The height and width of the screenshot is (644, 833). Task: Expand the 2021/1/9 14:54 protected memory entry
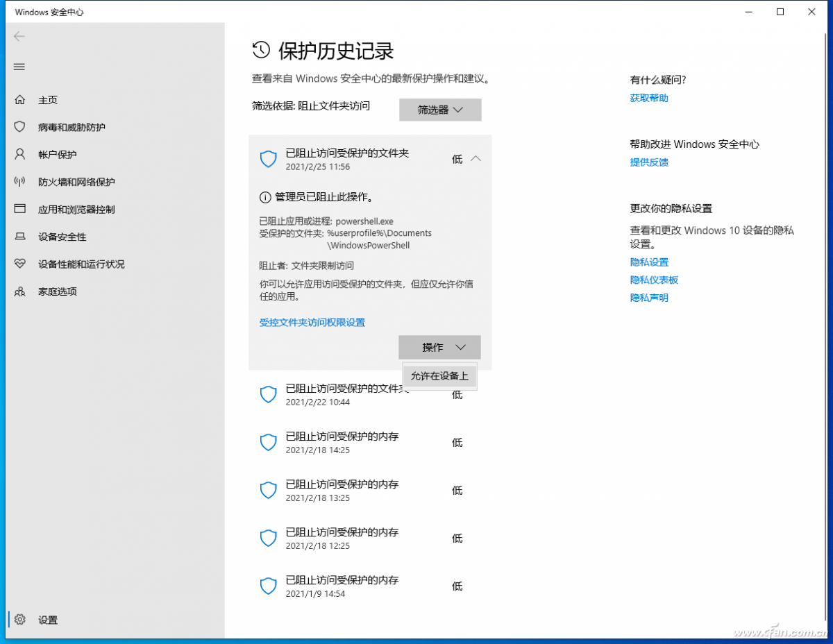point(370,586)
